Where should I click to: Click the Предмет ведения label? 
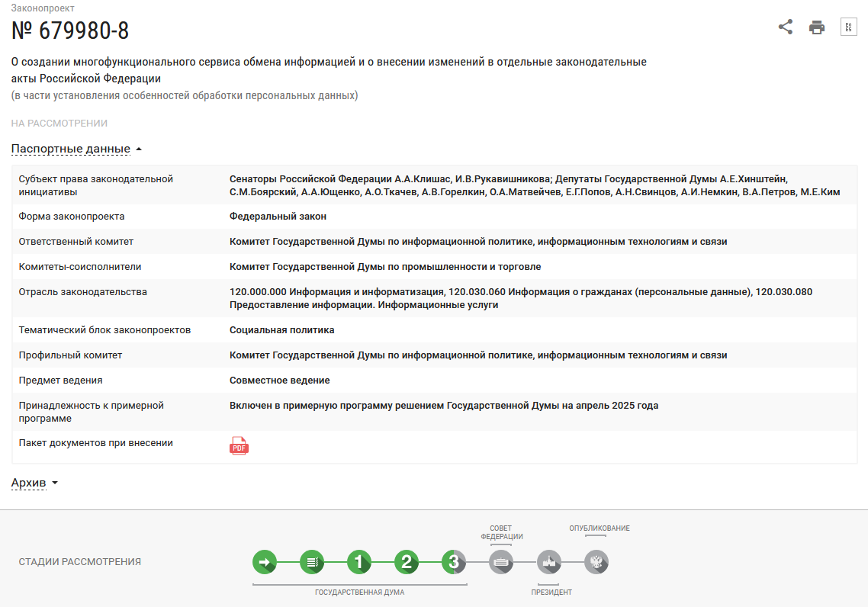pos(60,380)
